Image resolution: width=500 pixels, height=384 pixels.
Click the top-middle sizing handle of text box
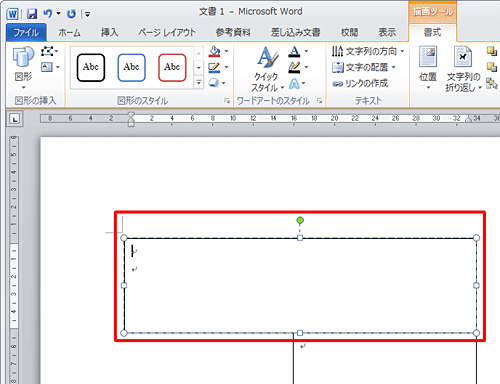[300, 238]
